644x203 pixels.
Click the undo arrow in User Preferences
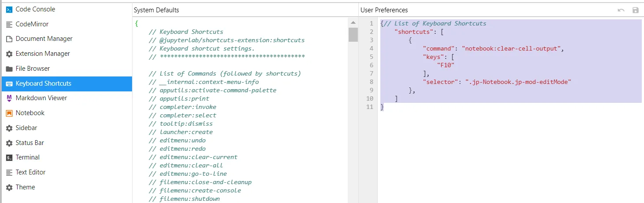(x=621, y=10)
